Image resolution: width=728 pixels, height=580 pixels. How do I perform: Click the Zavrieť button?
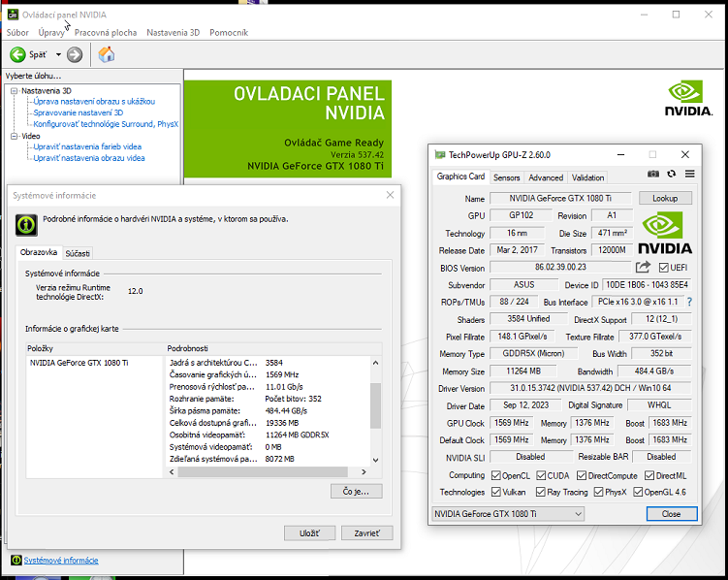tap(366, 533)
